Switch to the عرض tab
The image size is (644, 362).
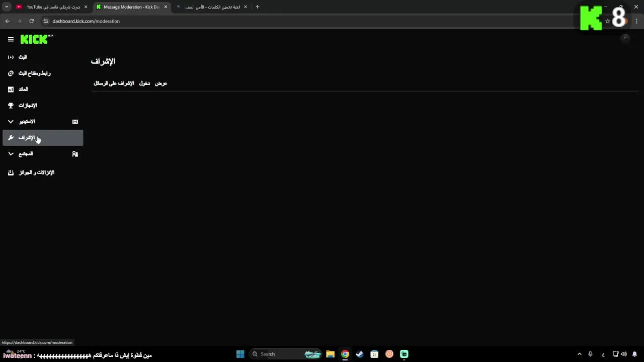click(x=161, y=83)
